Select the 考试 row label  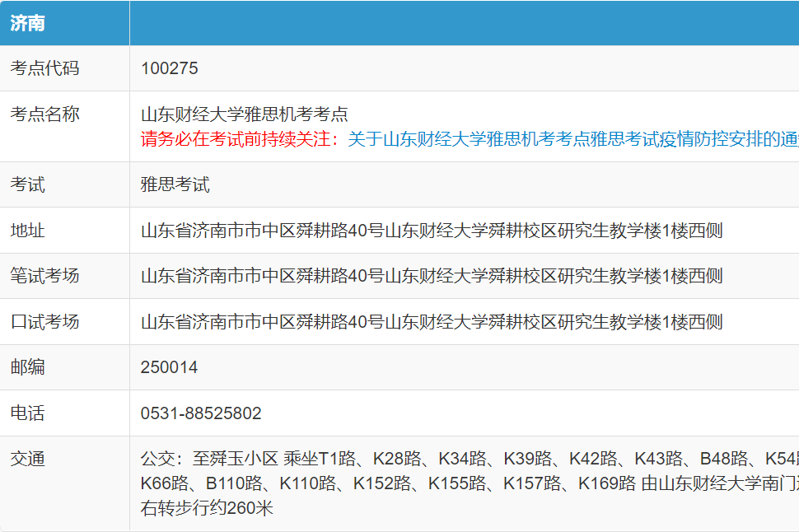pos(27,184)
